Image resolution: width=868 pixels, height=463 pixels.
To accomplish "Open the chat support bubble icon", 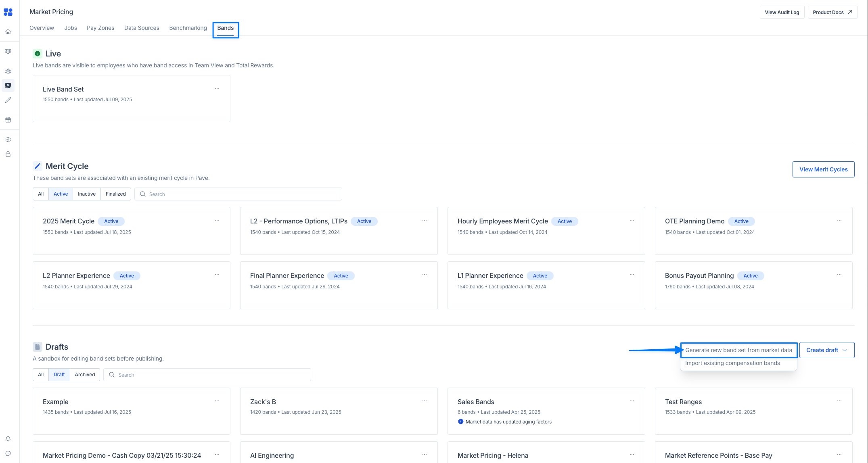I will [x=8, y=454].
